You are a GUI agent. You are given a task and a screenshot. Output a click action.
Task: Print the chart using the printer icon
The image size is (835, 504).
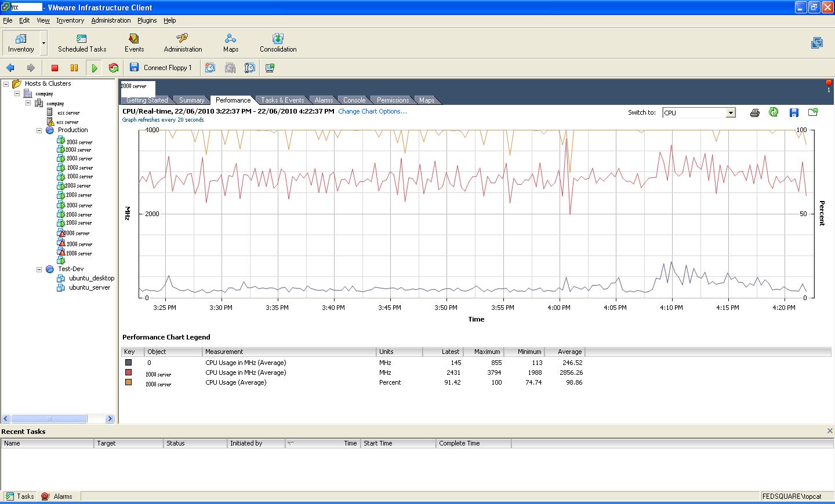click(x=754, y=112)
